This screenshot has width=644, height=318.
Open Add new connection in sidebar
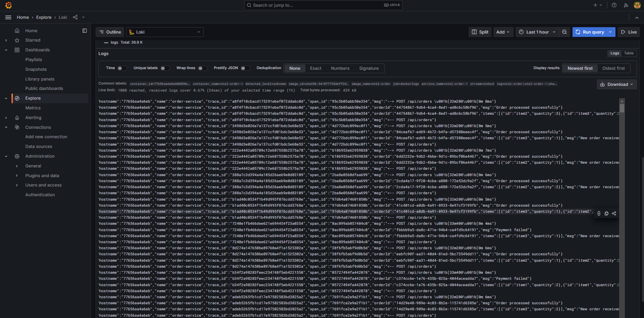(x=46, y=137)
